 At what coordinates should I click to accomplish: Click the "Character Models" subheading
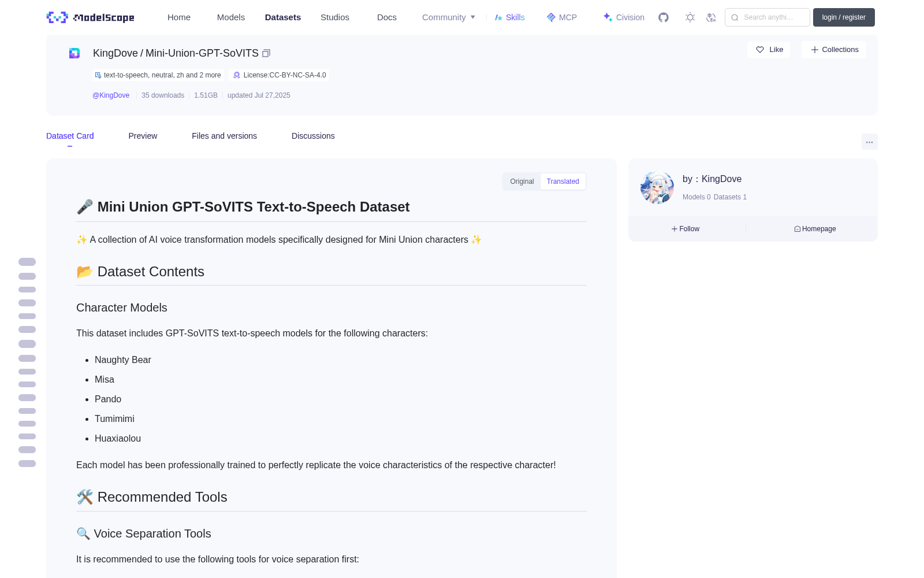(x=122, y=307)
